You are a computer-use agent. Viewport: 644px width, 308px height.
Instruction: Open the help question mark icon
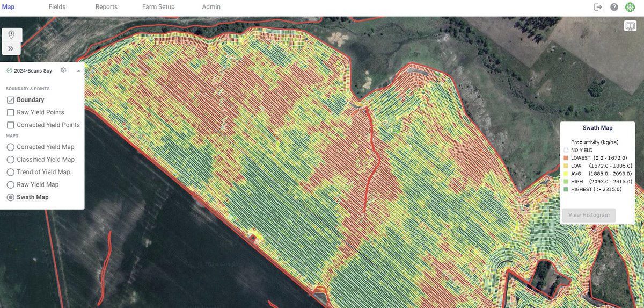click(x=614, y=7)
